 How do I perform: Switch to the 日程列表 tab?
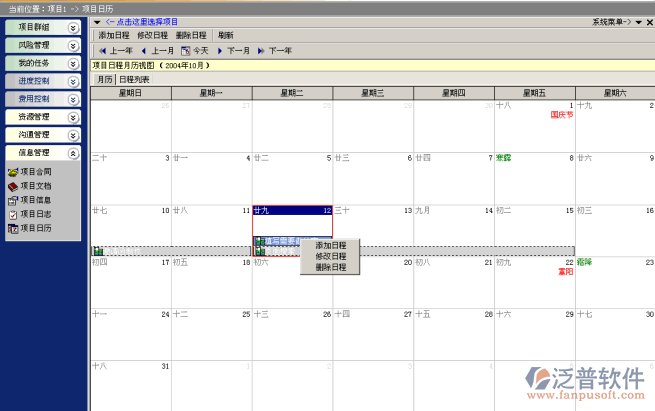[x=134, y=79]
